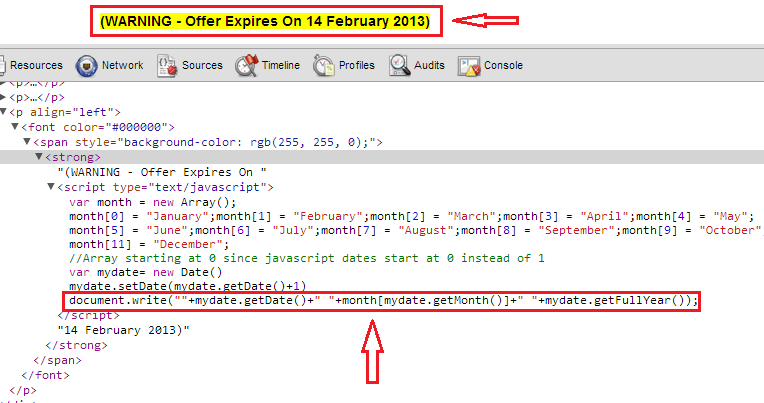This screenshot has width=764, height=403.
Task: Switch to the Resources tab
Action: pos(36,65)
